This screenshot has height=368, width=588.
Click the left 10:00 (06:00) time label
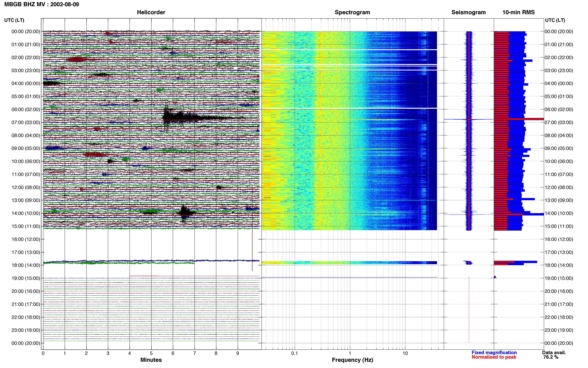tap(26, 161)
